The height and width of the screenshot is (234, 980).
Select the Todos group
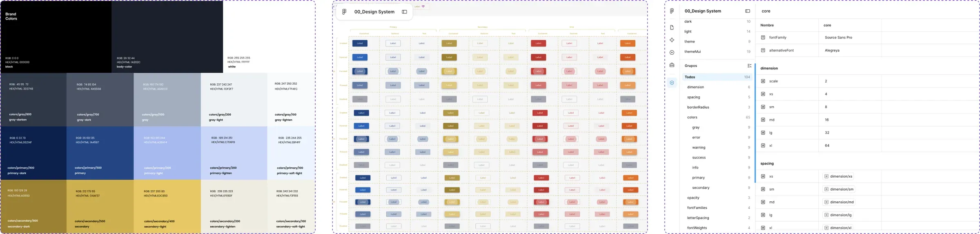pos(717,77)
